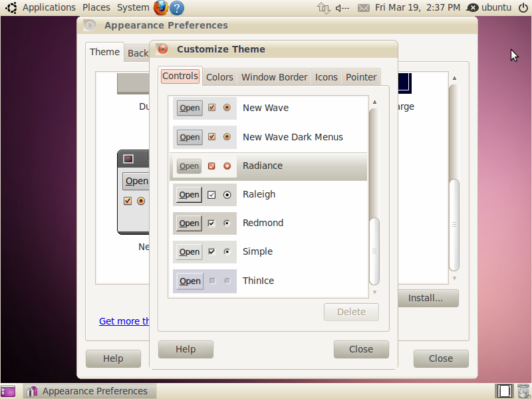The width and height of the screenshot is (532, 399).
Task: Click the preview checkbox in the Radiance row
Action: (x=211, y=166)
